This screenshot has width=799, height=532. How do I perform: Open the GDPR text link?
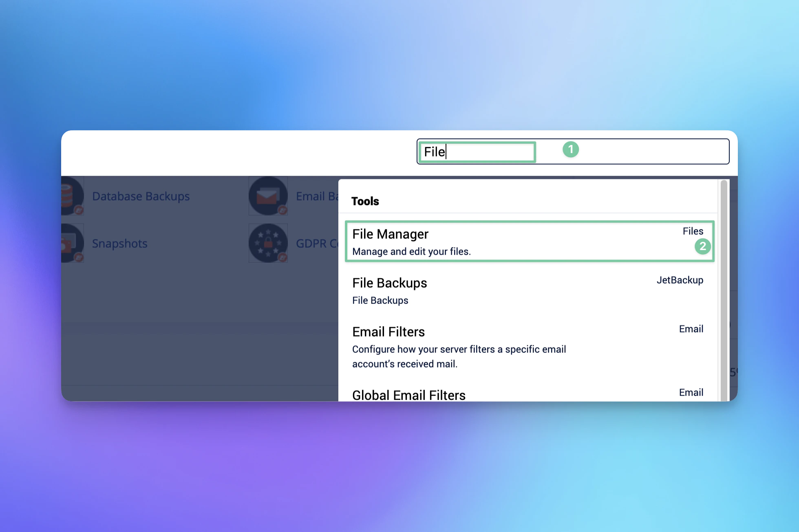click(x=317, y=244)
